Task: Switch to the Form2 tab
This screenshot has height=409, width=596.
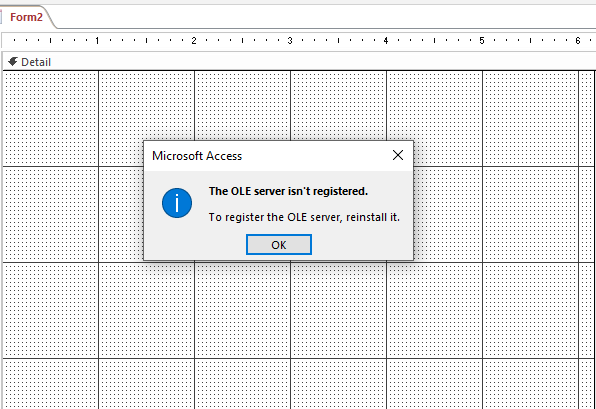Action: pos(26,17)
